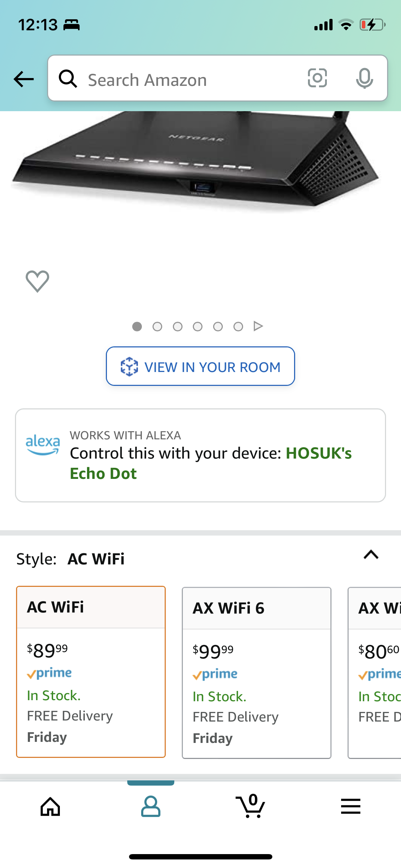This screenshot has width=401, height=868.
Task: Click the Alexa logo icon
Action: [43, 445]
